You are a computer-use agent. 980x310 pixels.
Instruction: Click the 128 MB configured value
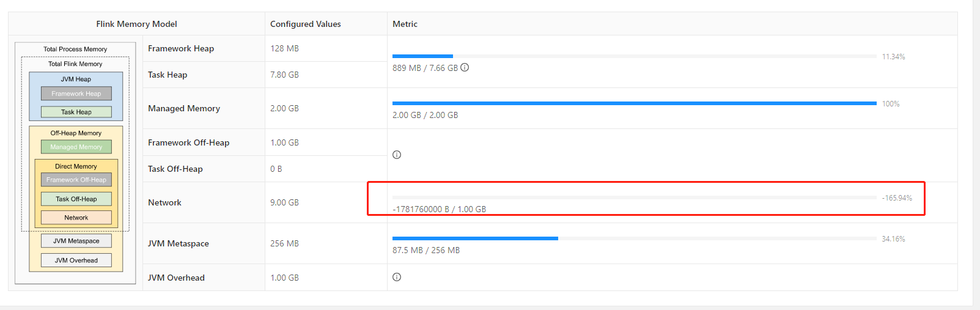tap(284, 48)
